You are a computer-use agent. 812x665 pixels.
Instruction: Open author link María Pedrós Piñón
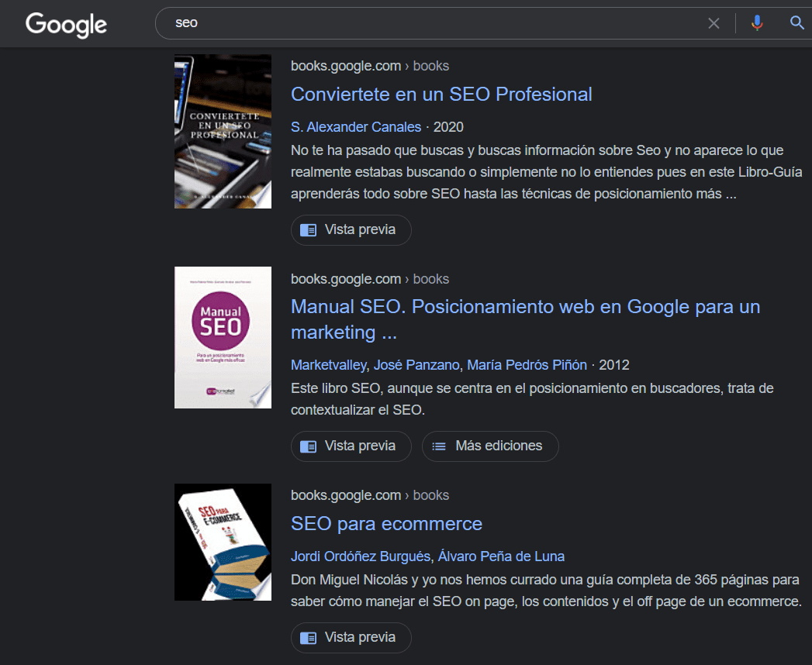[x=527, y=365]
